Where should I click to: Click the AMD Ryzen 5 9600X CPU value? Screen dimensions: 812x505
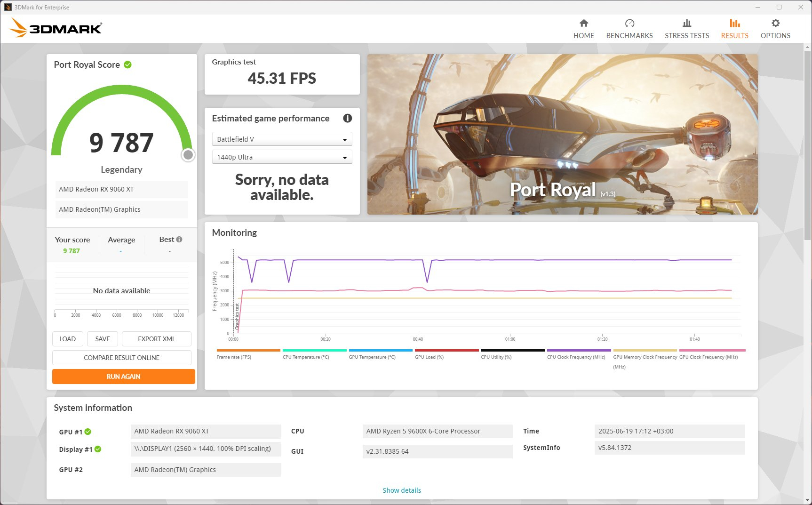438,431
